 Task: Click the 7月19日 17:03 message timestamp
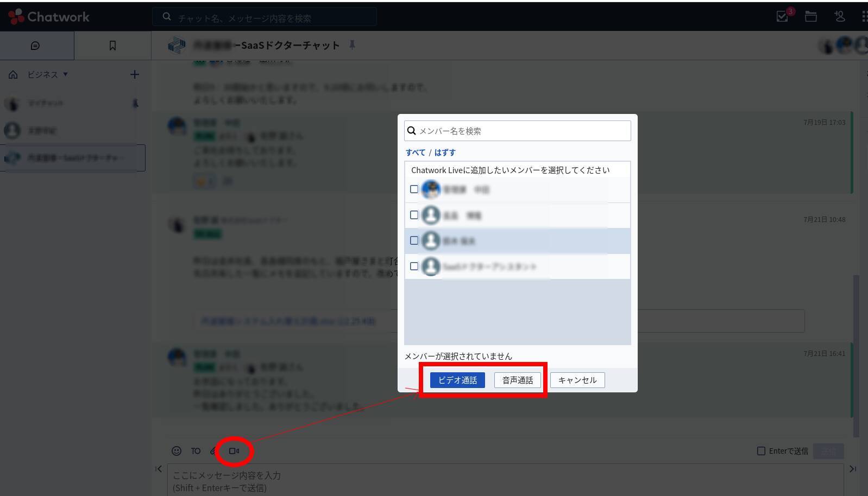[825, 123]
